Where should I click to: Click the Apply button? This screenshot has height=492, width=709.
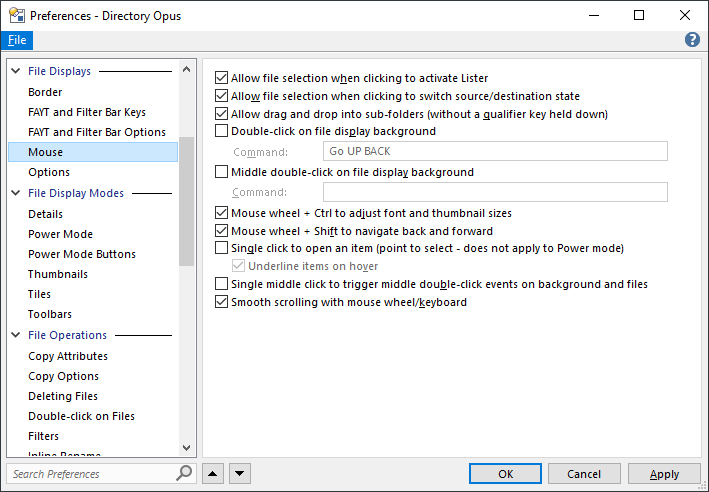pyautogui.click(x=664, y=473)
